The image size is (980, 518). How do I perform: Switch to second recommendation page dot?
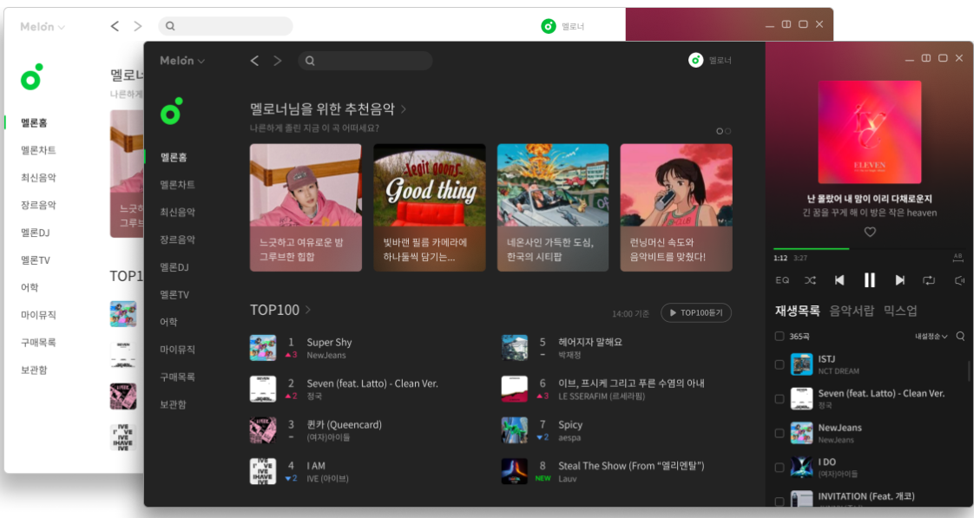coord(728,131)
